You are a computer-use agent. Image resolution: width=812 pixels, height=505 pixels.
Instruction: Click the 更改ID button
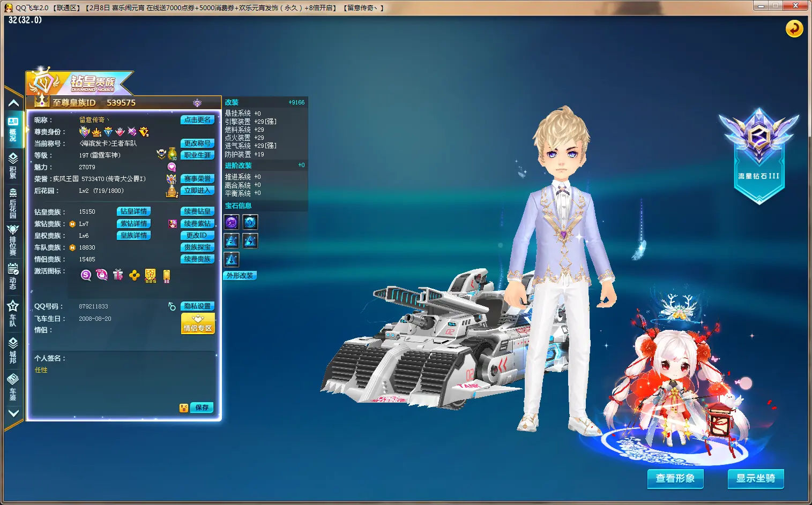pyautogui.click(x=197, y=235)
